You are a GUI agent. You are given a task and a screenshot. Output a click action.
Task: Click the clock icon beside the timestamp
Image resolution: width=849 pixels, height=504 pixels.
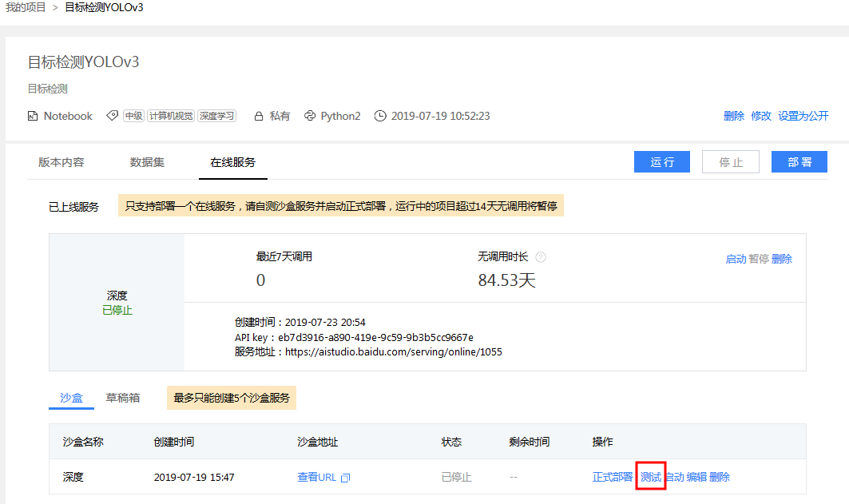[x=380, y=116]
